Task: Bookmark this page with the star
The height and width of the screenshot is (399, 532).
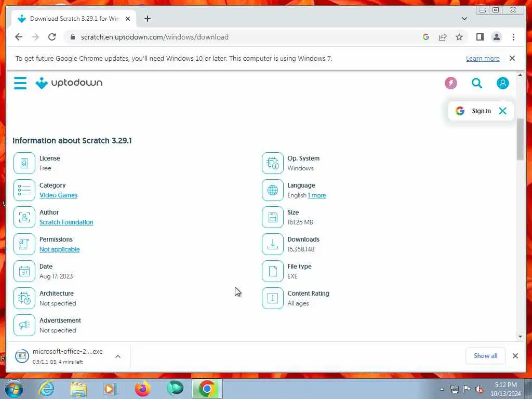Action: tap(459, 37)
